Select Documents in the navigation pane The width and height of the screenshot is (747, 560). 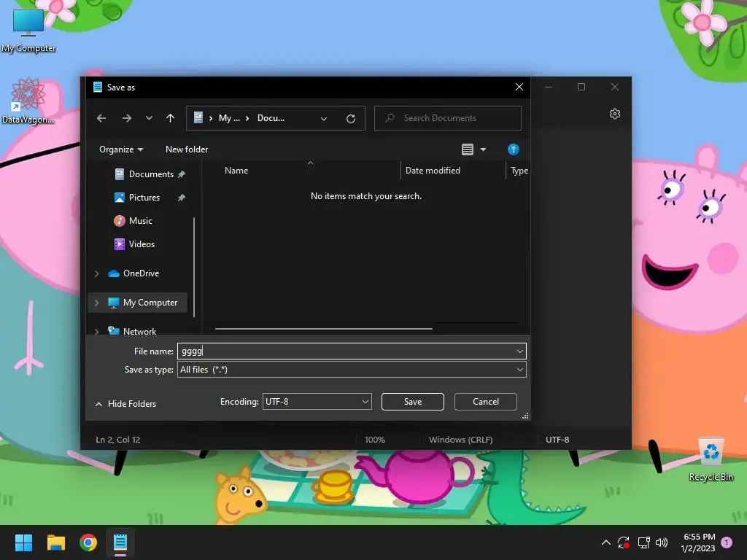[x=151, y=174]
